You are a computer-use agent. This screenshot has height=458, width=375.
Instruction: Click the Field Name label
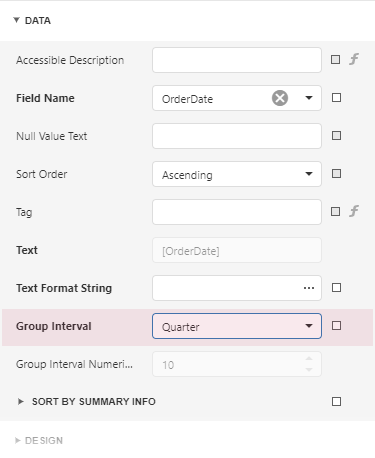45,98
